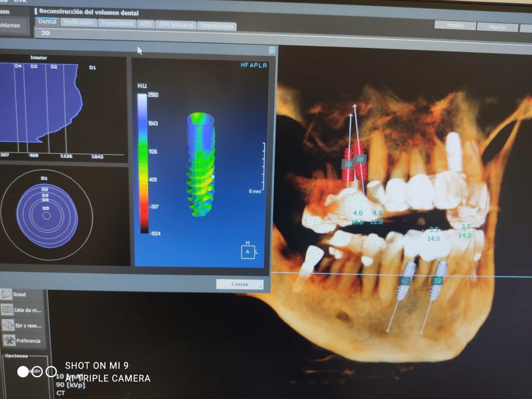
Task: Switch to ATM bilateral tab
Action: pos(176,25)
